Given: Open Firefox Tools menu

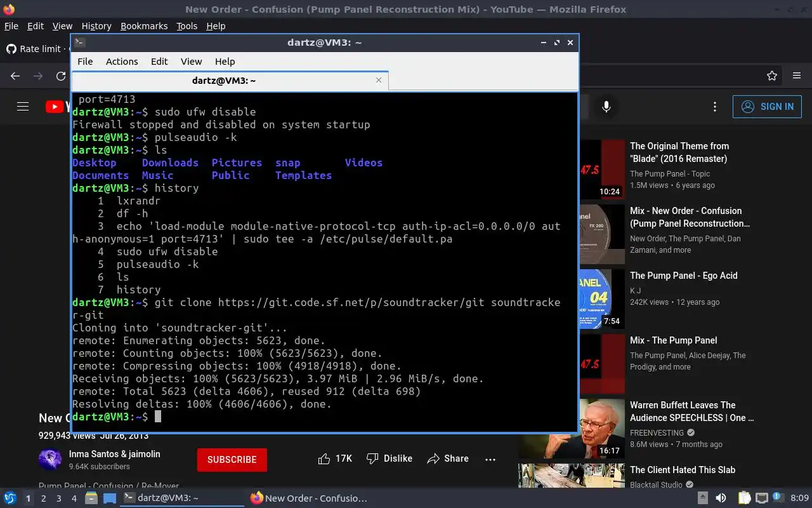Looking at the screenshot, I should click(187, 26).
